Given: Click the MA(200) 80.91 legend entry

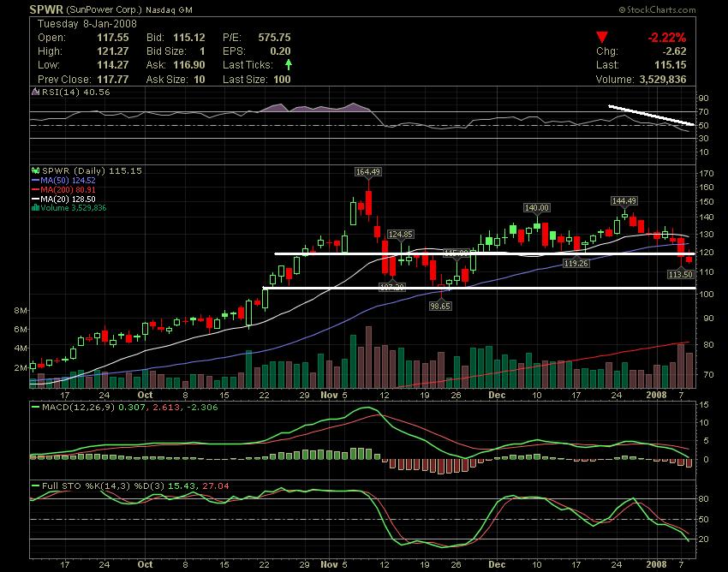Looking at the screenshot, I should [68, 189].
